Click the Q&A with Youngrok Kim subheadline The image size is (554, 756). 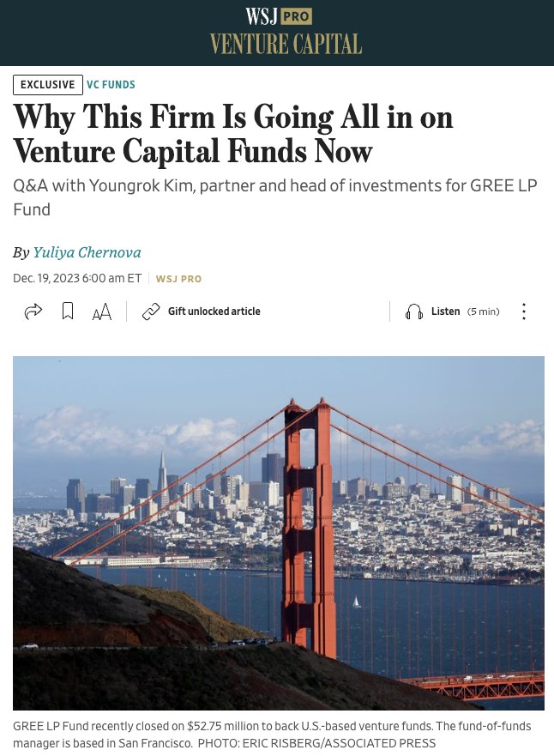point(275,197)
